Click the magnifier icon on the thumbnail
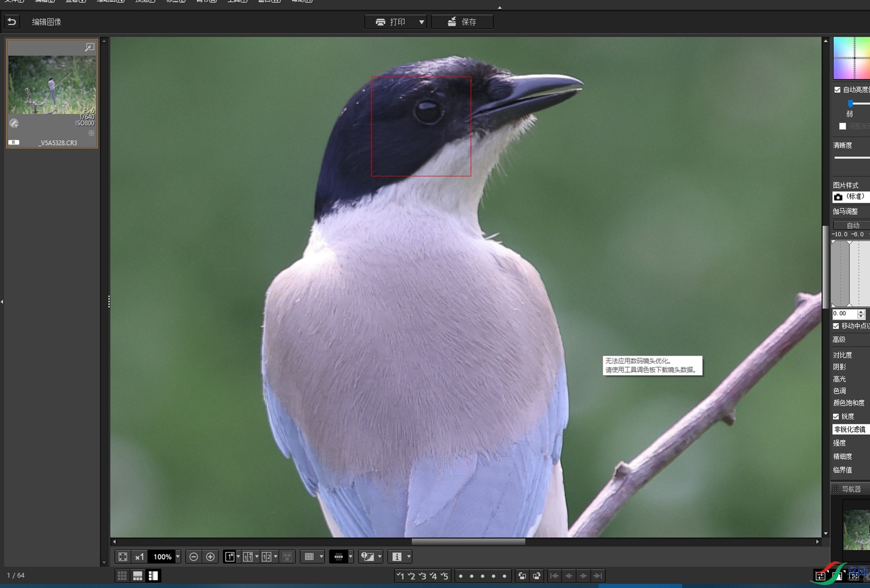Viewport: 870px width, 588px height. (x=89, y=47)
